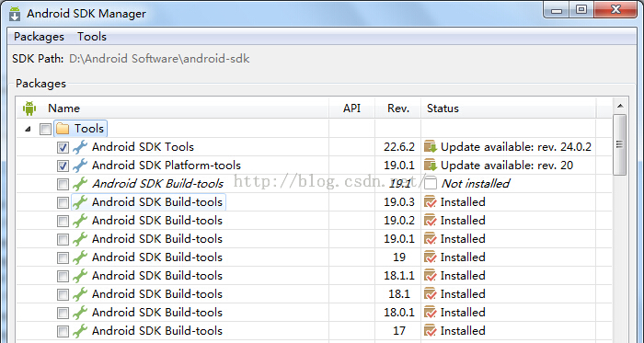Check Build-tools rev 18.1 checkbox
Screen dimensions: 644x343
point(63,294)
